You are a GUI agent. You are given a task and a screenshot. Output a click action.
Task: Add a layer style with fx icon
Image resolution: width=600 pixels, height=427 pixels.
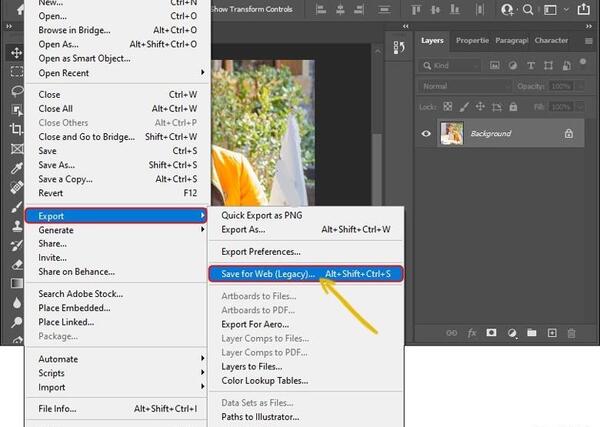(472, 333)
